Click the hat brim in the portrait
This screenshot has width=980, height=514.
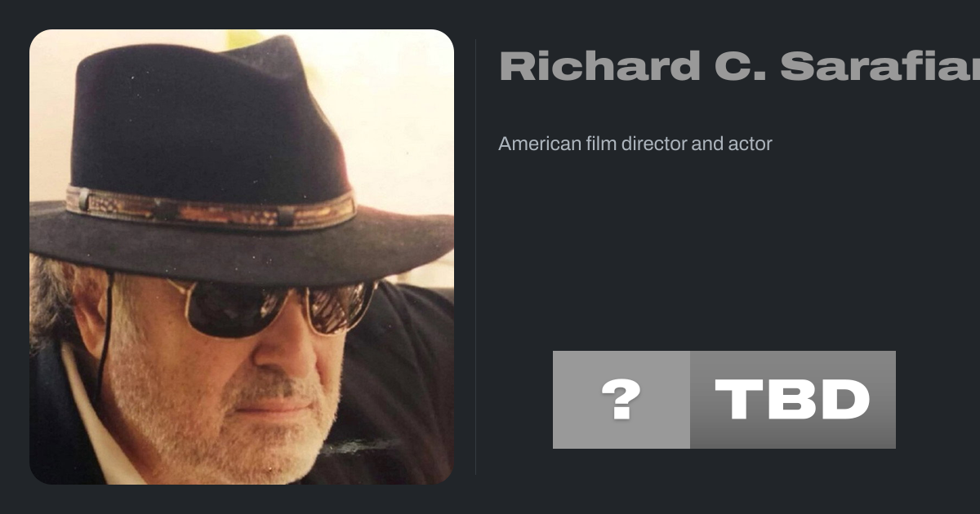[242, 245]
